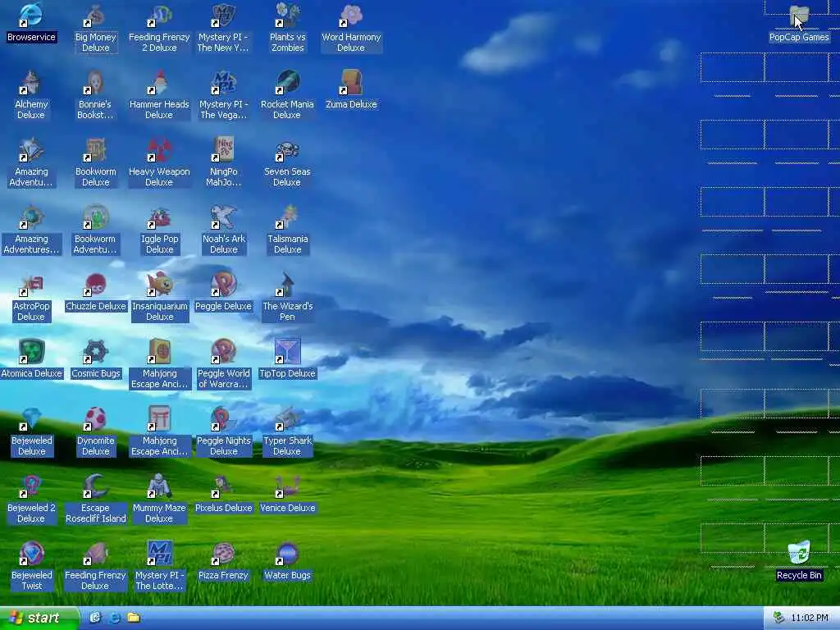Click the 11:02 PM taskbar clock
The height and width of the screenshot is (630, 840).
(810, 618)
